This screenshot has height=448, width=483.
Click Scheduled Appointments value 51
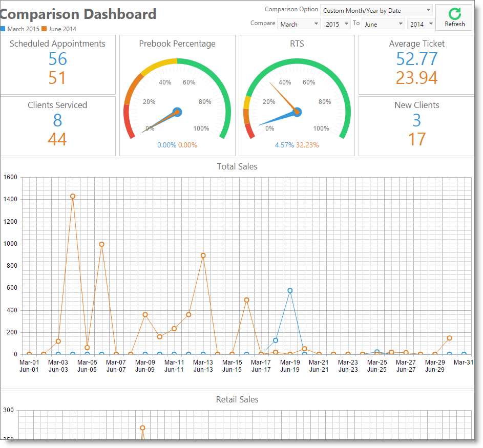coord(57,78)
